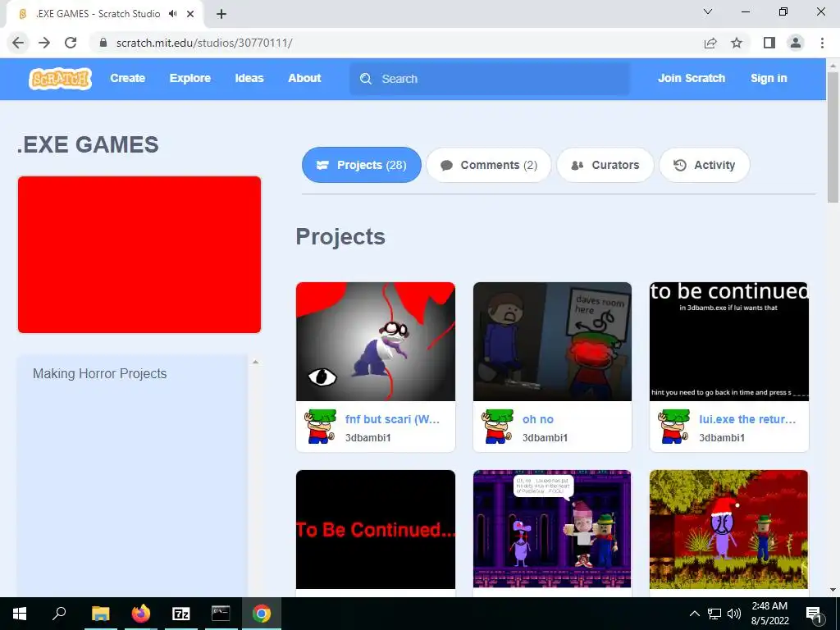
Task: Reload the page
Action: [x=71, y=43]
